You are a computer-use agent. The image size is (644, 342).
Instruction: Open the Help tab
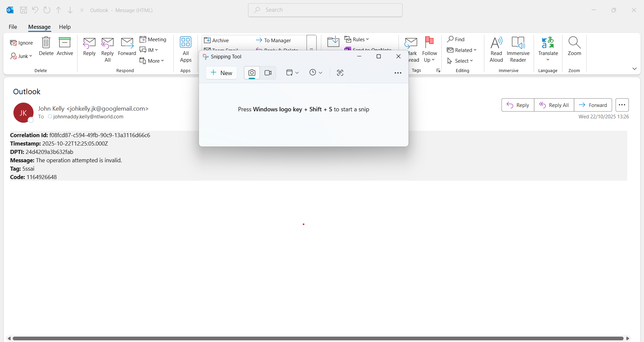point(65,27)
